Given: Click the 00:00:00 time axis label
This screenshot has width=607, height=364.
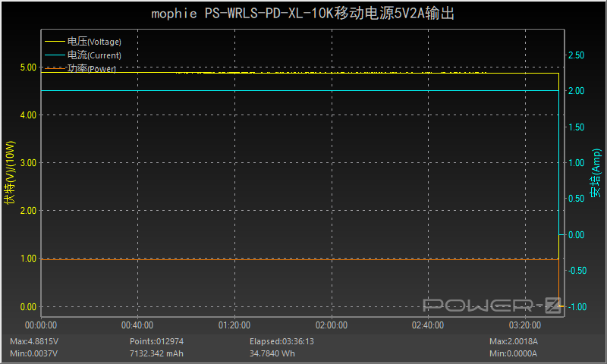Looking at the screenshot, I should point(41,325).
